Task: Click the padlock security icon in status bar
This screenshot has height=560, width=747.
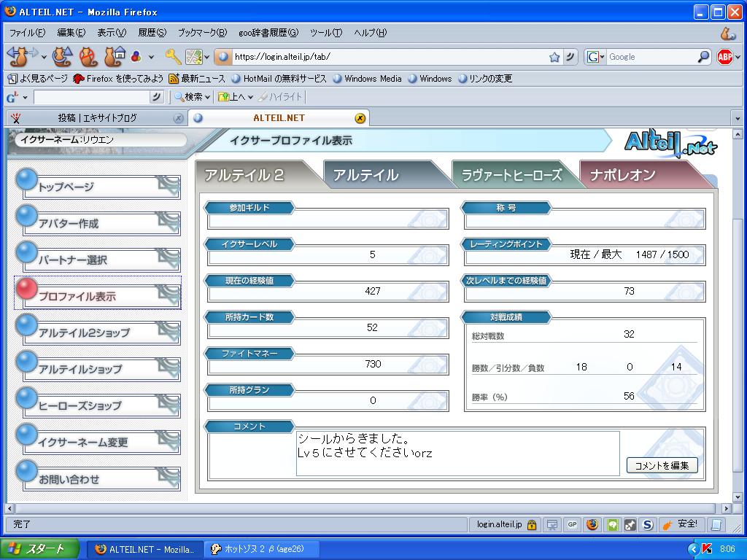Action: (532, 525)
